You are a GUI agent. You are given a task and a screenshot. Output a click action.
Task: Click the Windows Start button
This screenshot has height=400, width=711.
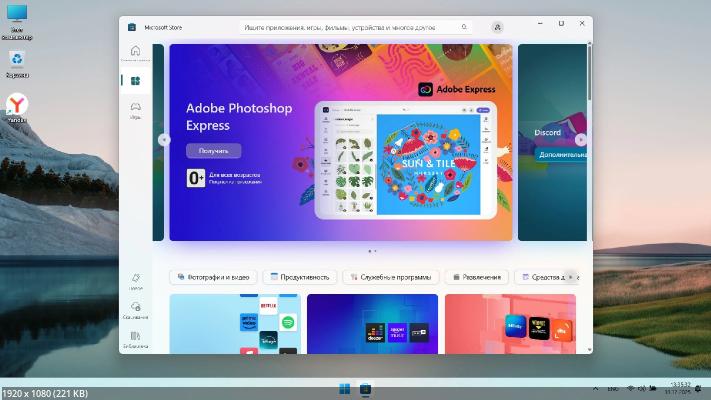tap(345, 388)
